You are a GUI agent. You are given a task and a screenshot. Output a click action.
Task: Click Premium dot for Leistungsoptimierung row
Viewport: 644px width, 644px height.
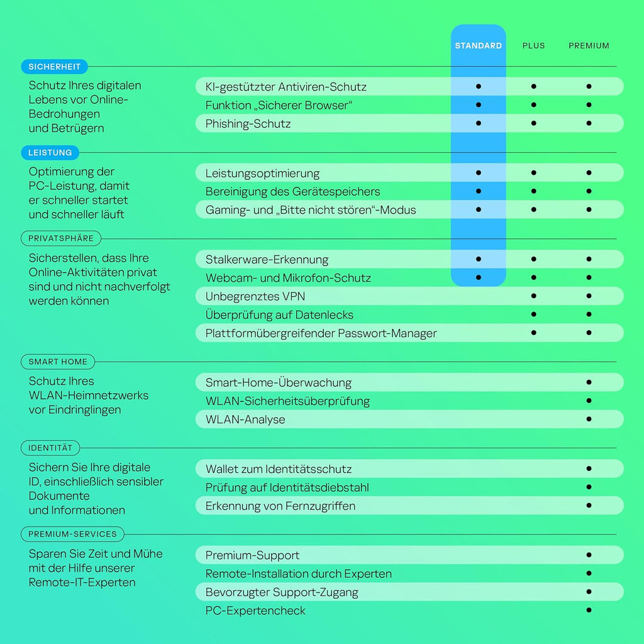pos(589,172)
